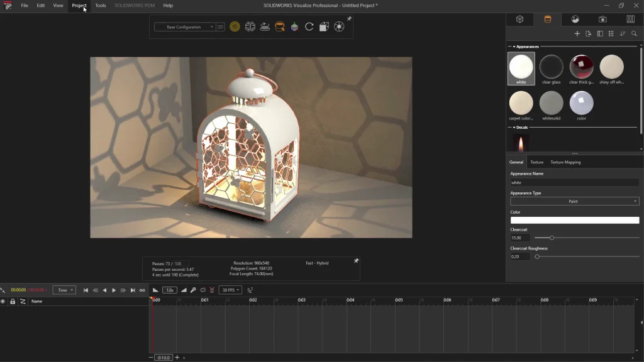Click the rotate/turntable icon in the toolbar
The image size is (644, 362).
[x=309, y=27]
